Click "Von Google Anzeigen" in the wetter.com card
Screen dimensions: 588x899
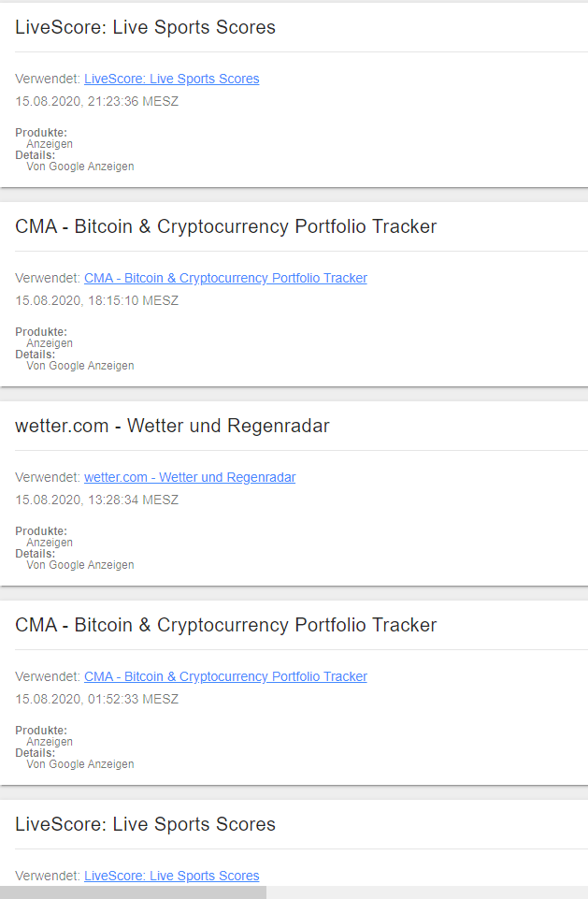[x=80, y=565]
